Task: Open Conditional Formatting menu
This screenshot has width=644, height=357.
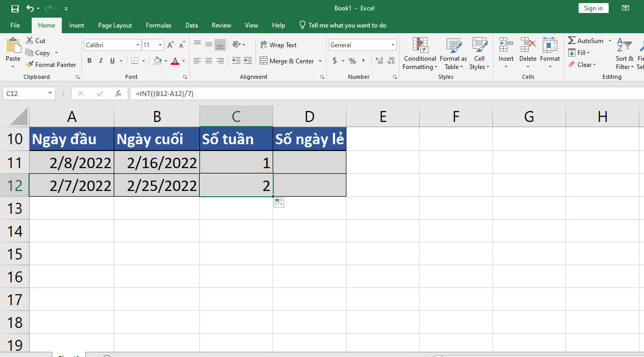Action: click(x=420, y=53)
